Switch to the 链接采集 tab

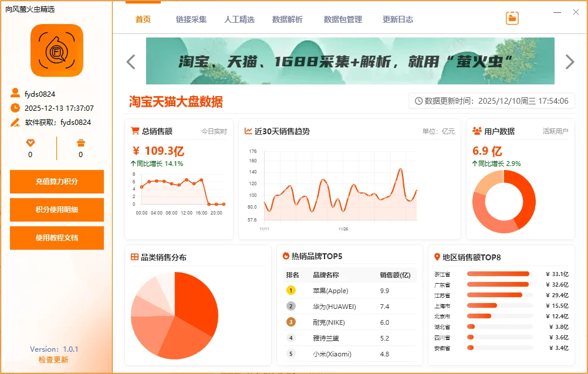[x=191, y=19]
